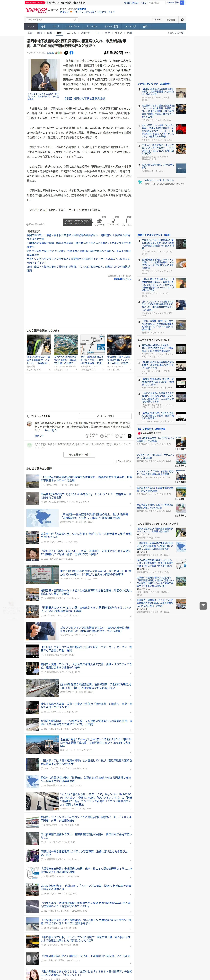This screenshot has width=210, height=980.
Task: Expand もっと見る in the first comment
Action: (x=51, y=430)
